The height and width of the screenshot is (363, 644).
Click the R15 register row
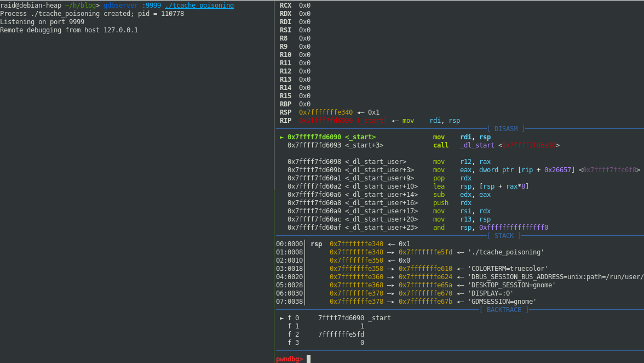[295, 96]
